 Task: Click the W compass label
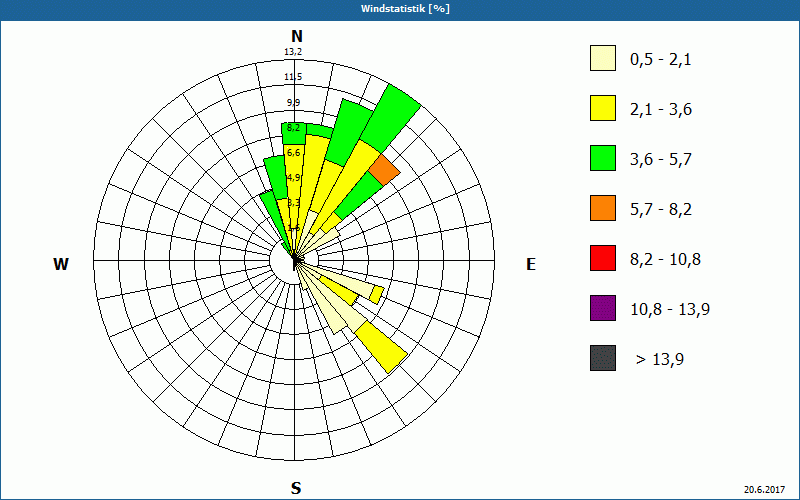[61, 264]
